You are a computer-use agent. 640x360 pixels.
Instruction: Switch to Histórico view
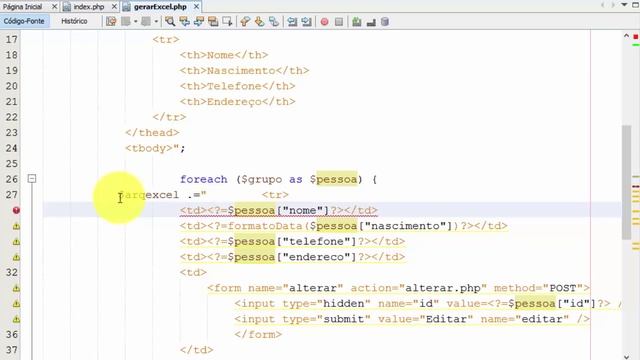click(74, 21)
